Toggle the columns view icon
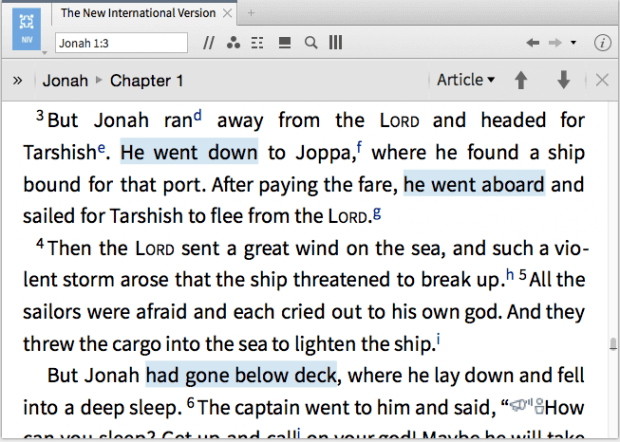Viewport: 620px width, 442px height. [336, 43]
